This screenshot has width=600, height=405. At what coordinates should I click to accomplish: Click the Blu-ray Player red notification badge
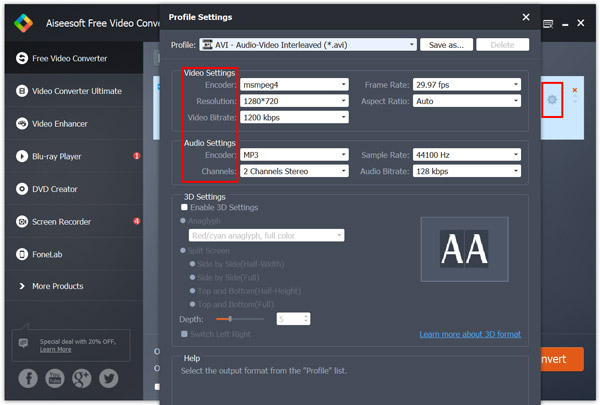pyautogui.click(x=136, y=156)
